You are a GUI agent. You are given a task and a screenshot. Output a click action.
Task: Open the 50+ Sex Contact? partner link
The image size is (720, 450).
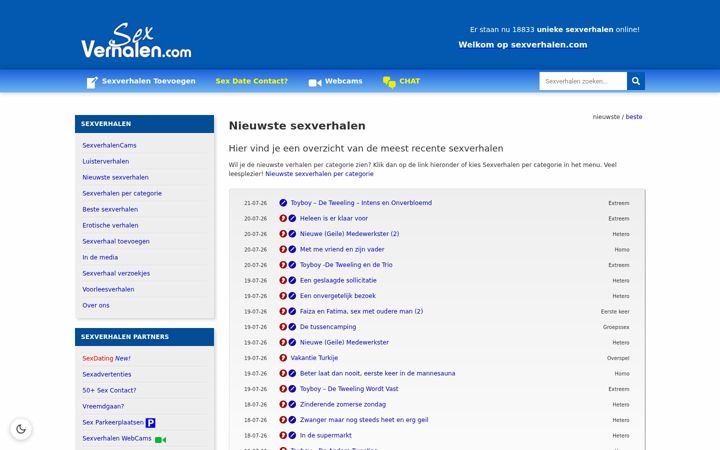point(109,390)
